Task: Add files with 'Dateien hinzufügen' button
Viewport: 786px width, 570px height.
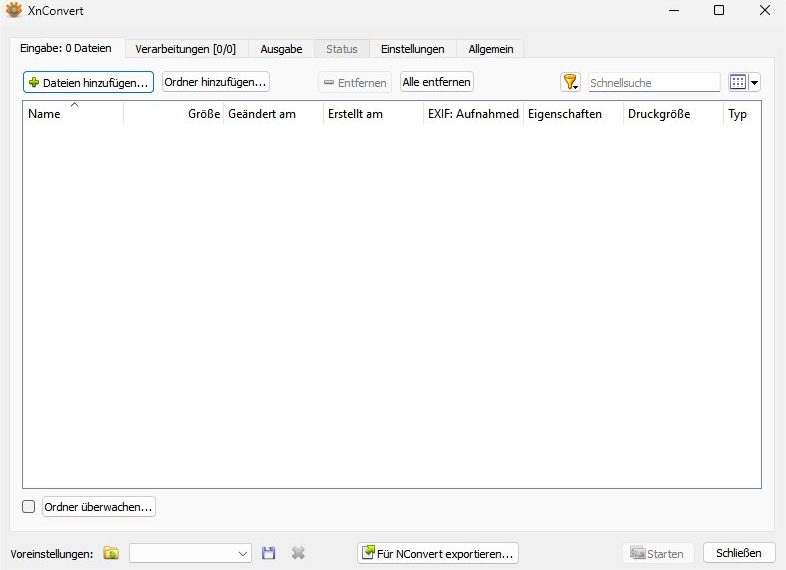Action: coord(88,82)
